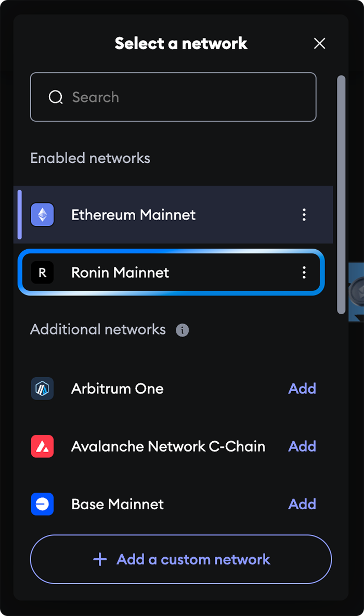This screenshot has height=616, width=364.
Task: Click the Avalanche Network C-Chain label
Action: (x=168, y=446)
